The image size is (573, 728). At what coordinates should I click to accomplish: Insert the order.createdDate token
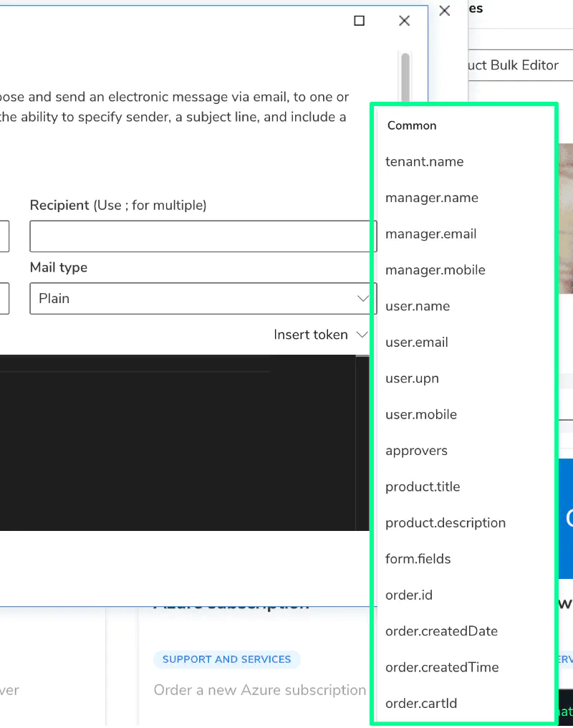(441, 631)
